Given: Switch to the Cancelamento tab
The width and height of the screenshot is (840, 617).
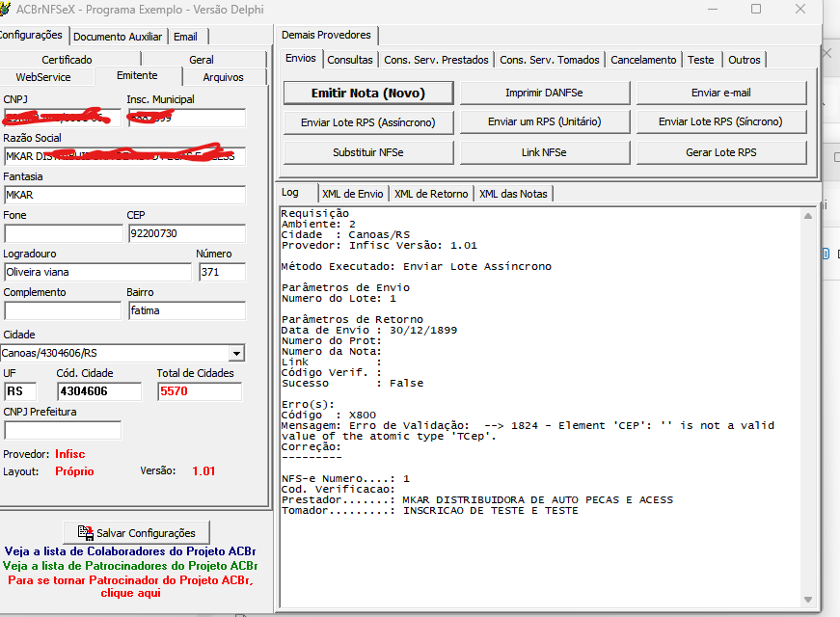Looking at the screenshot, I should click(643, 60).
